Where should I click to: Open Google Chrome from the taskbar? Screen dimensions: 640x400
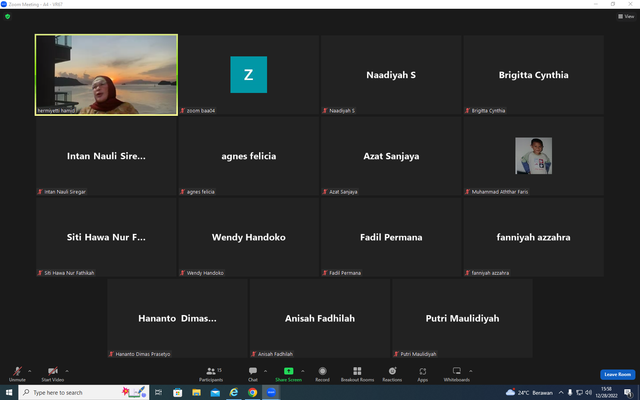point(252,392)
